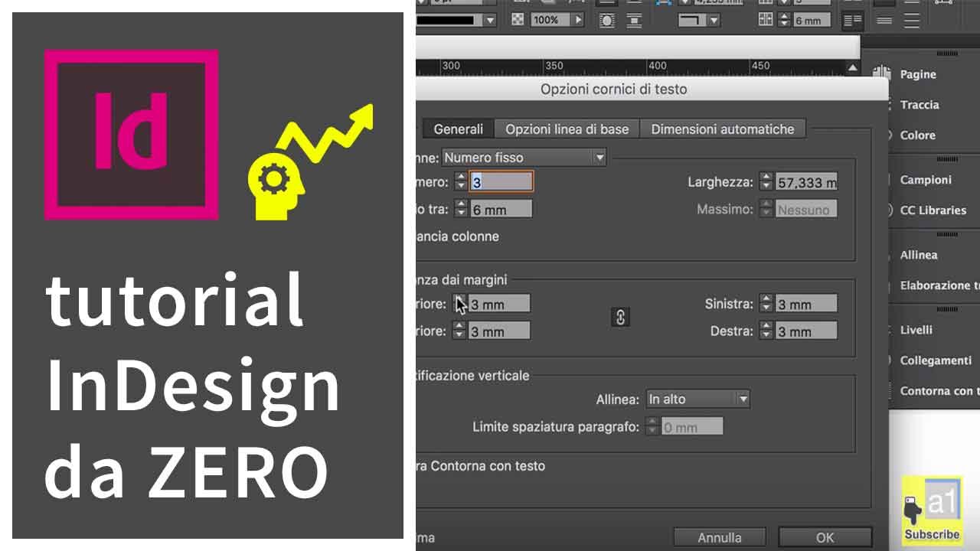980x551 pixels.
Task: Click the stepper next to column number field
Action: [460, 181]
